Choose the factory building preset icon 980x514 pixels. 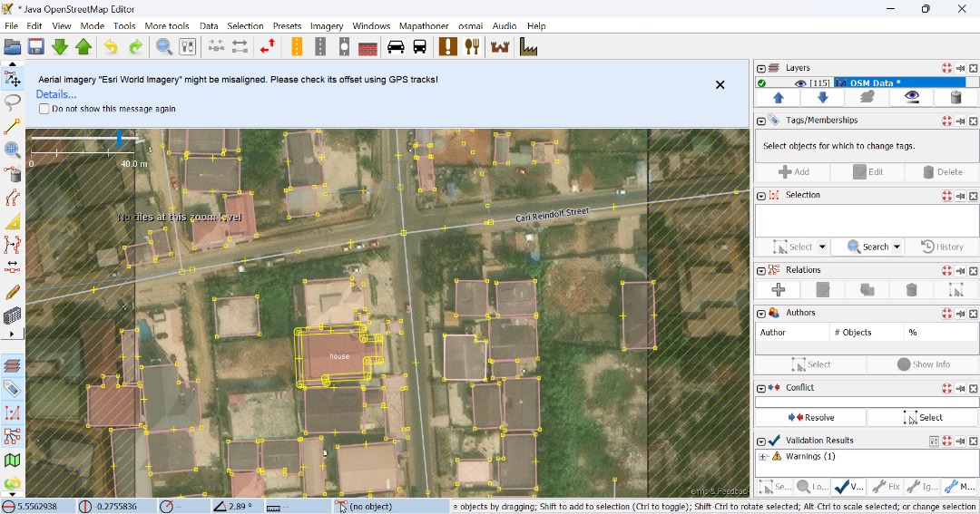pos(528,47)
